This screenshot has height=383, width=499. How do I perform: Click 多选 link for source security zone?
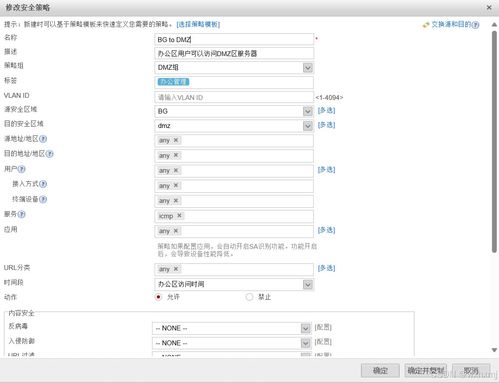[326, 110]
